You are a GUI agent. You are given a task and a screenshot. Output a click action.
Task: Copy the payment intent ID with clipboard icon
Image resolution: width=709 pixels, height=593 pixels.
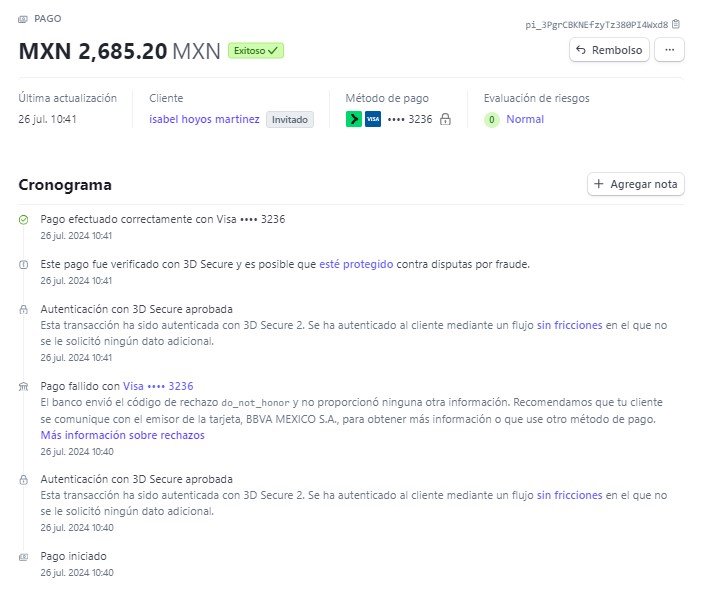pos(676,24)
